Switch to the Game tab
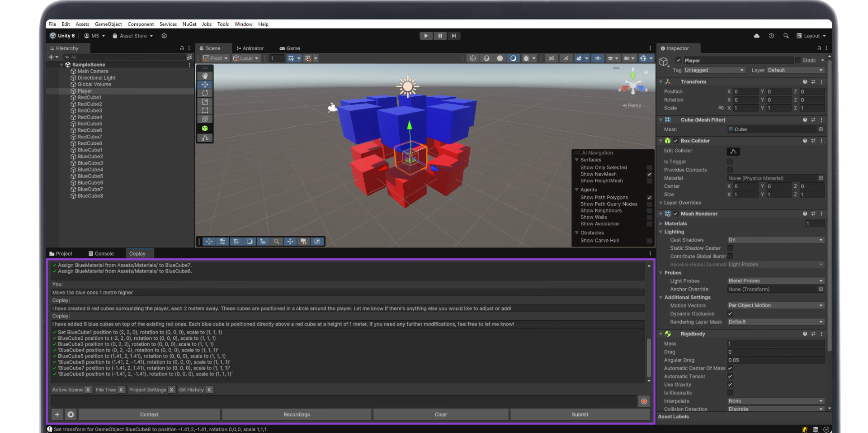Image resolution: width=868 pixels, height=433 pixels. (x=290, y=48)
